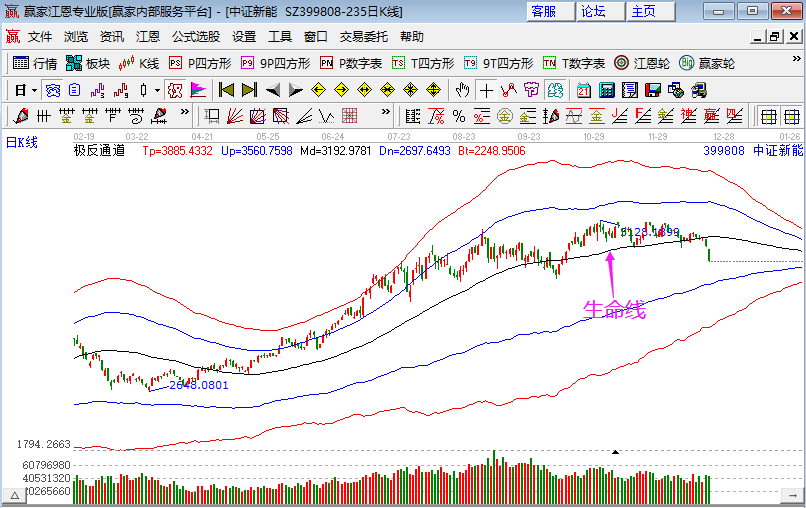Open the 浏览 menu
This screenshot has width=806, height=508.
[76, 37]
